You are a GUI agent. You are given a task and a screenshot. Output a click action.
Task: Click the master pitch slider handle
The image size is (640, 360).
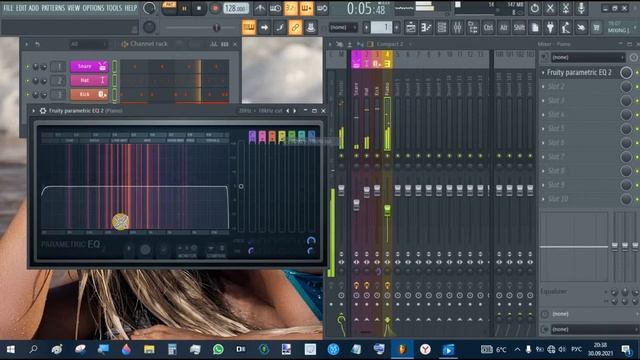[216, 28]
